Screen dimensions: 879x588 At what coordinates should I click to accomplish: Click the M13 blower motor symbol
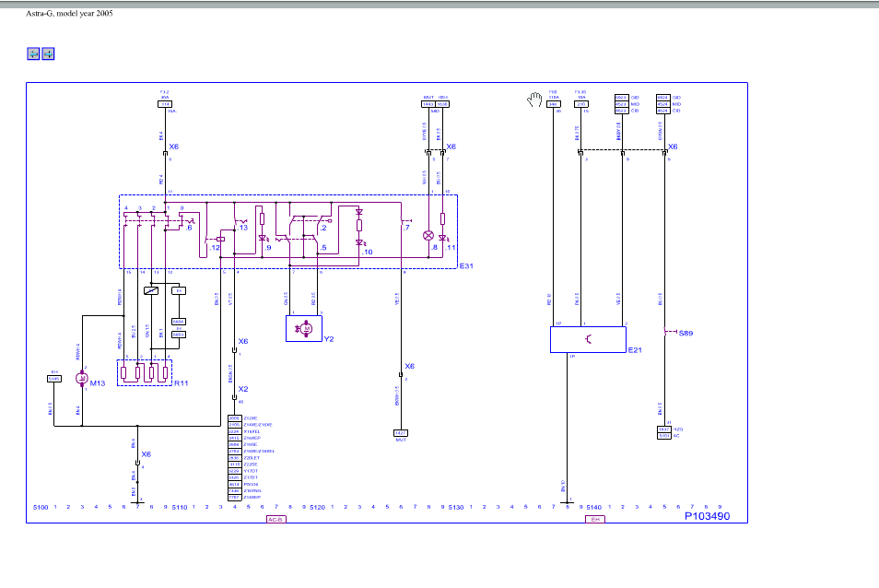tap(82, 379)
